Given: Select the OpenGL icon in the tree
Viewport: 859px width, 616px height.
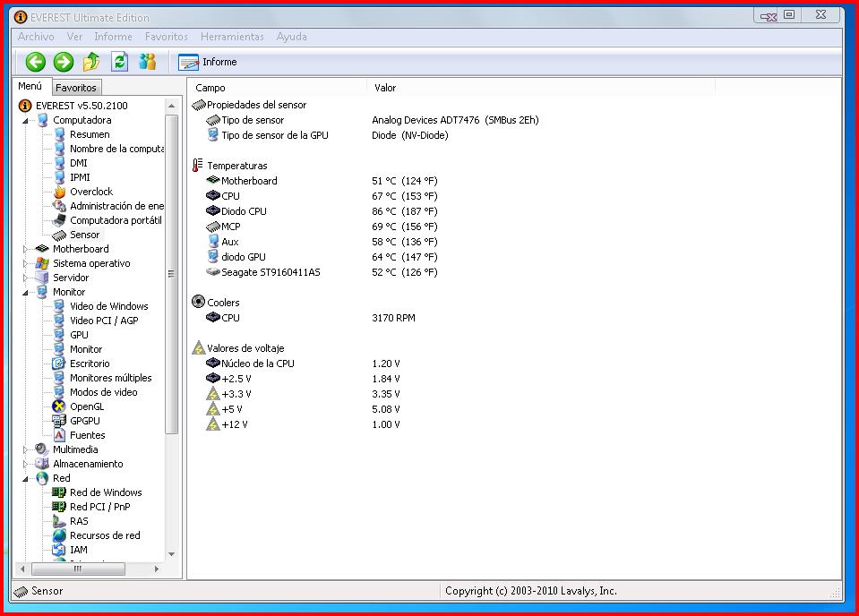Looking at the screenshot, I should pos(59,406).
